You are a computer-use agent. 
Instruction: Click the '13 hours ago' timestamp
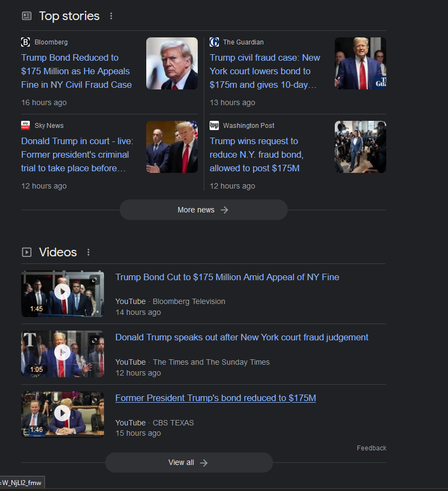[232, 103]
